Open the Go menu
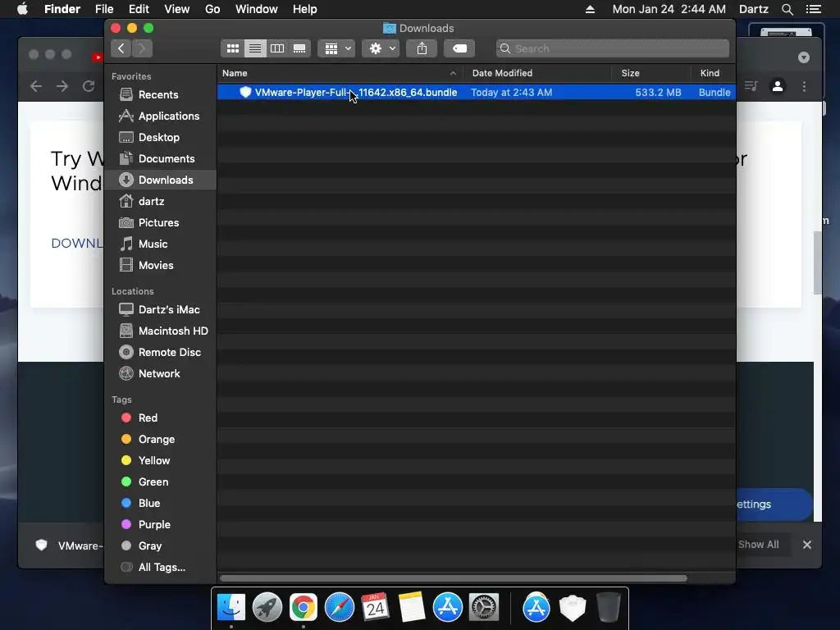The width and height of the screenshot is (840, 630). click(x=212, y=9)
